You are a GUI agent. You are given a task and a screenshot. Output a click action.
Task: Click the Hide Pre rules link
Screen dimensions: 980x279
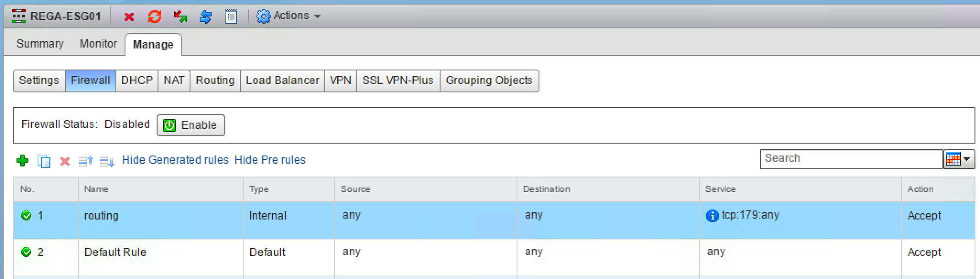coord(270,160)
